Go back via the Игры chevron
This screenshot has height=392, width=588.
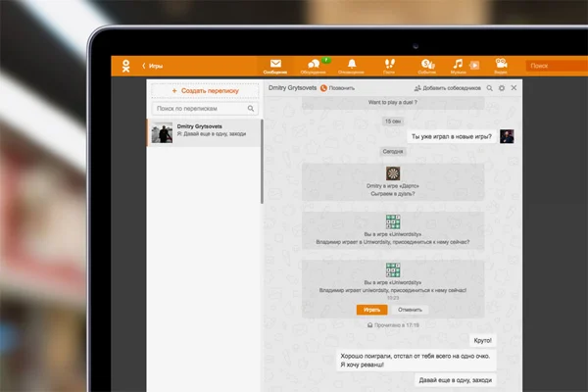pyautogui.click(x=152, y=66)
